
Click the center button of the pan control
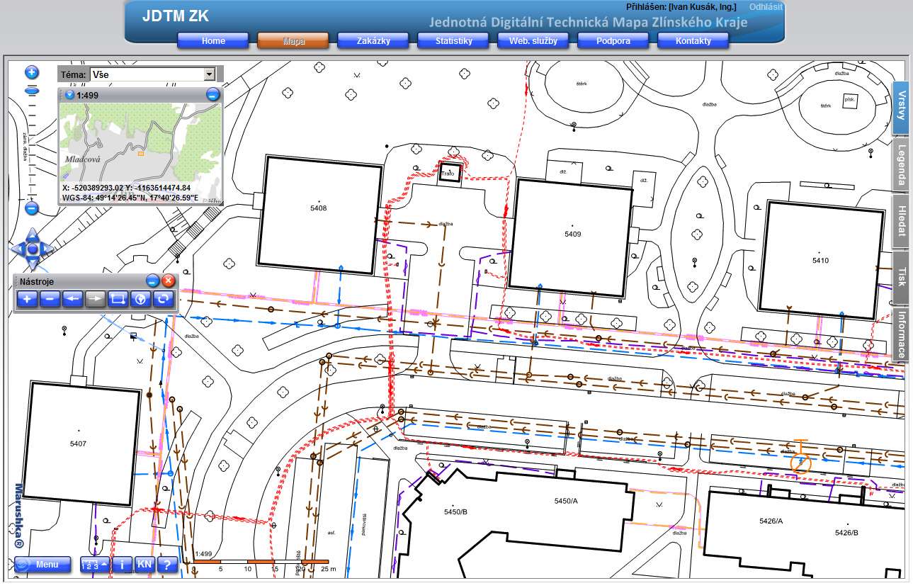(32, 249)
